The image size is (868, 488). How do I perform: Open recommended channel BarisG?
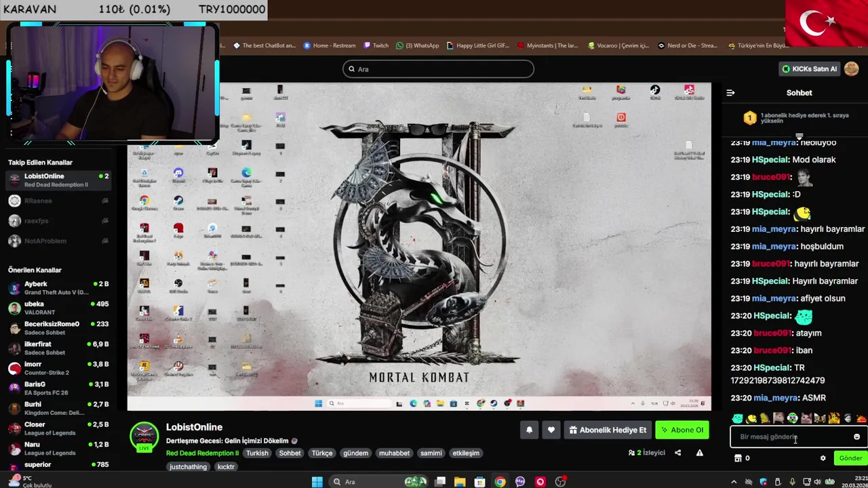[58, 388]
